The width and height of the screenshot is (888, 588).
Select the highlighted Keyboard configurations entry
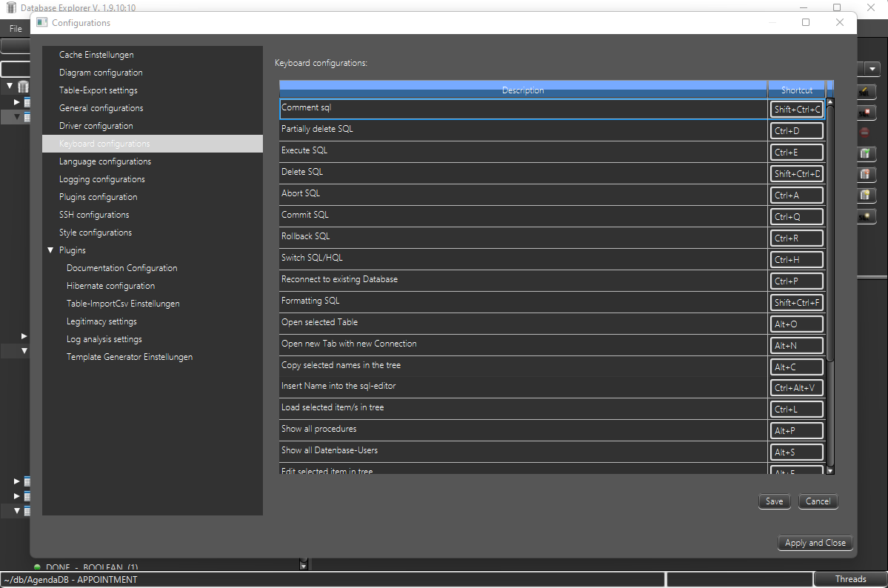click(153, 144)
